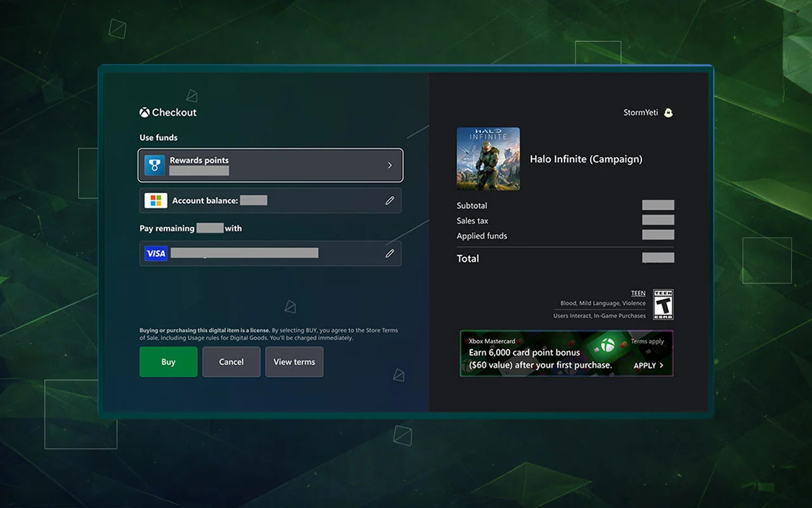This screenshot has width=812, height=508.
Task: Click the Halo Infinite (Campaign) title
Action: 586,159
